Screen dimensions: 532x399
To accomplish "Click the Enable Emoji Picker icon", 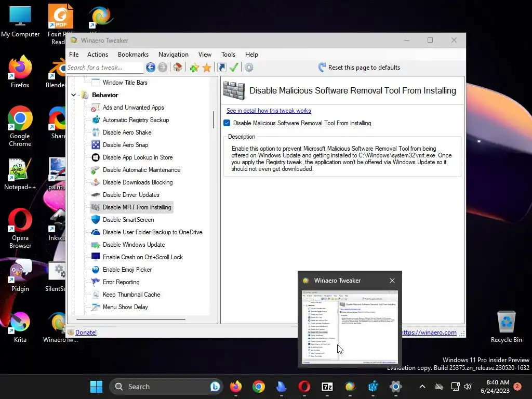I will (96, 270).
